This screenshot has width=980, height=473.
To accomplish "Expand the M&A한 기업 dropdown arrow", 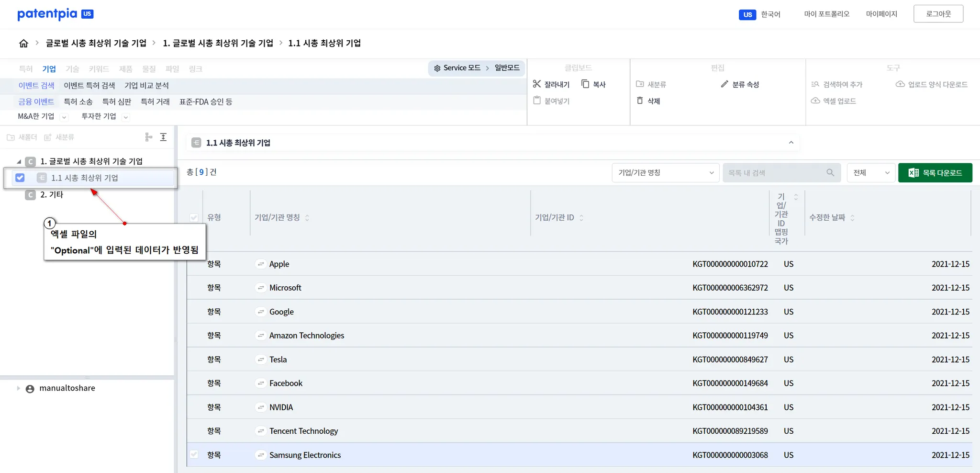I will tap(65, 117).
